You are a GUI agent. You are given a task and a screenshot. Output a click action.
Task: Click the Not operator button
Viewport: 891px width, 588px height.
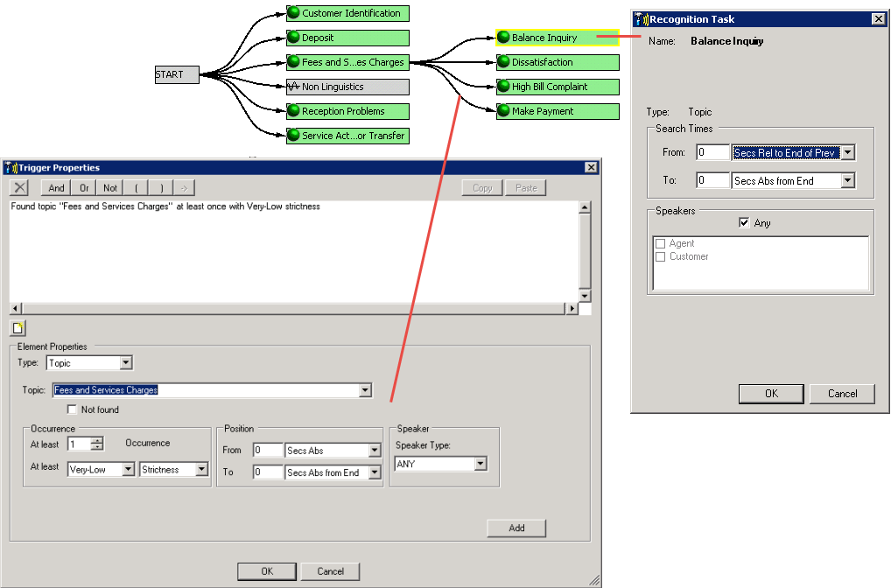click(x=110, y=187)
